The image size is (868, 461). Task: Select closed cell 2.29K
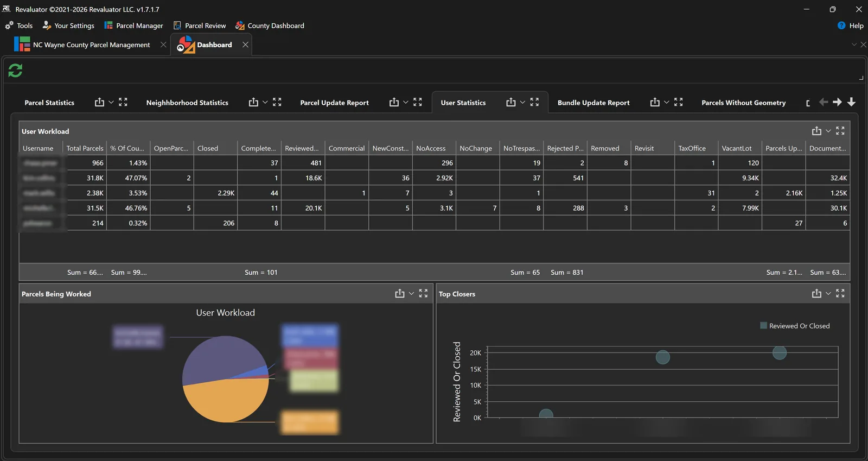[215, 193]
